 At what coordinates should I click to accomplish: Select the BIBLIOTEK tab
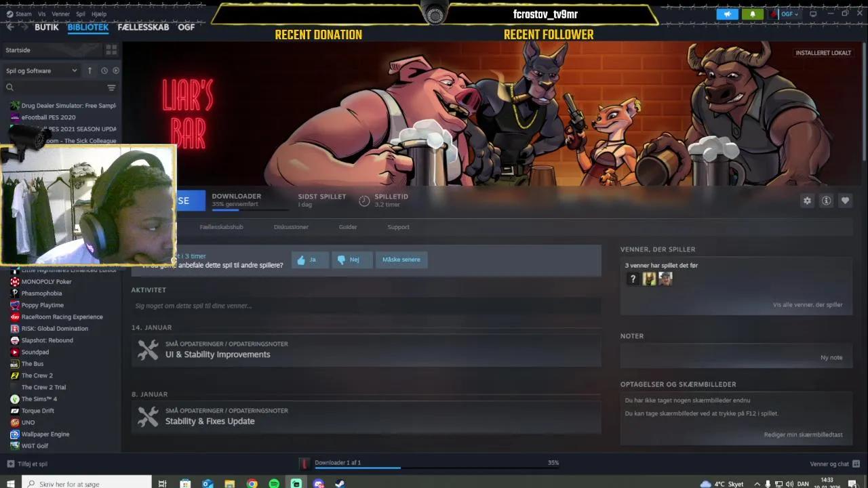(x=88, y=27)
